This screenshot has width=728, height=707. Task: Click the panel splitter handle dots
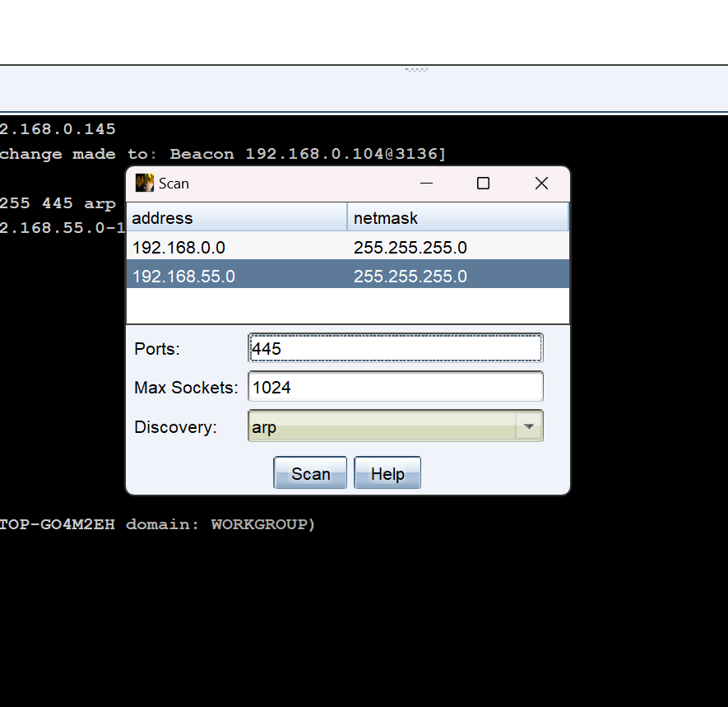click(416, 69)
